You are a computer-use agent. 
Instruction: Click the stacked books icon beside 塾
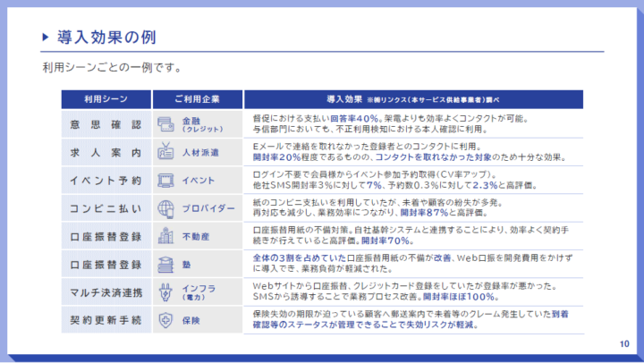pyautogui.click(x=165, y=265)
